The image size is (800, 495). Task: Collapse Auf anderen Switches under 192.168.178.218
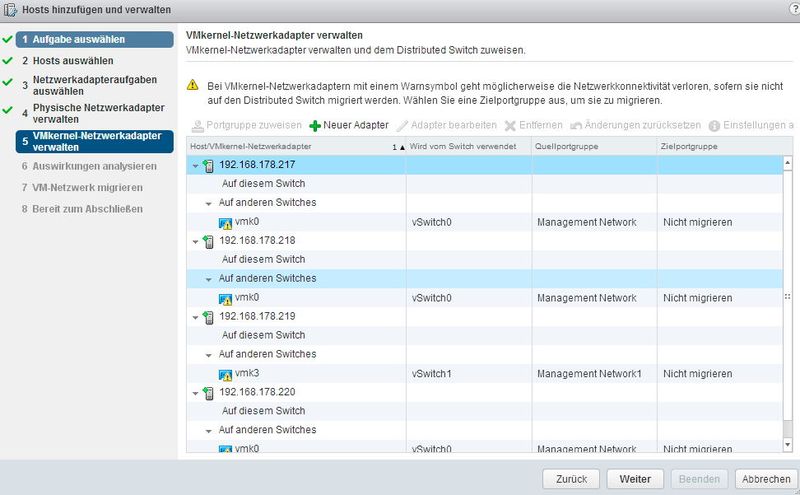[x=208, y=280]
